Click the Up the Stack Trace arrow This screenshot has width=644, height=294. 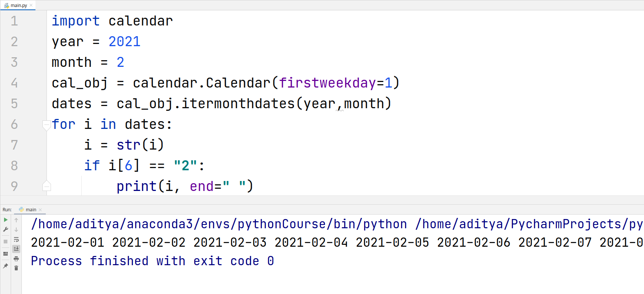point(16,220)
